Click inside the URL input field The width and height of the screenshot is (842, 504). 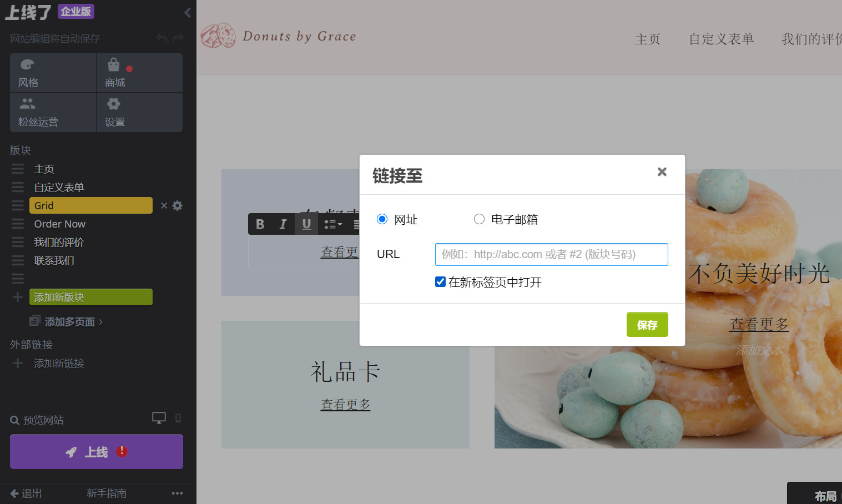click(551, 254)
